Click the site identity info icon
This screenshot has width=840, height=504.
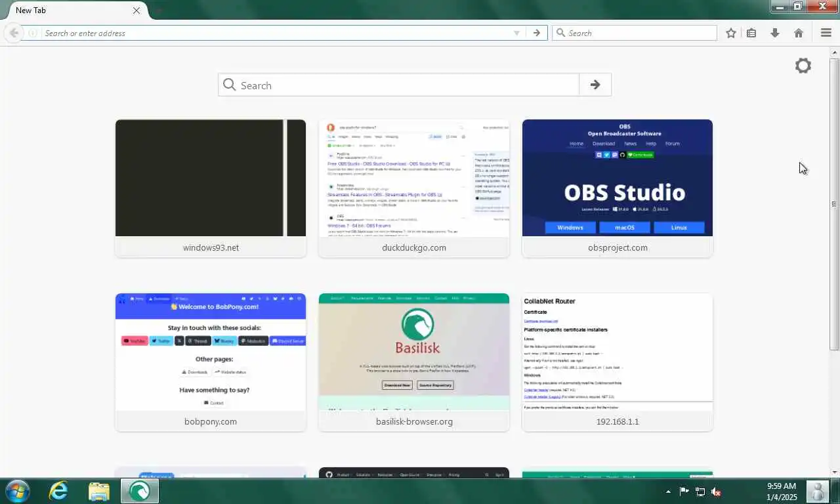coord(32,33)
